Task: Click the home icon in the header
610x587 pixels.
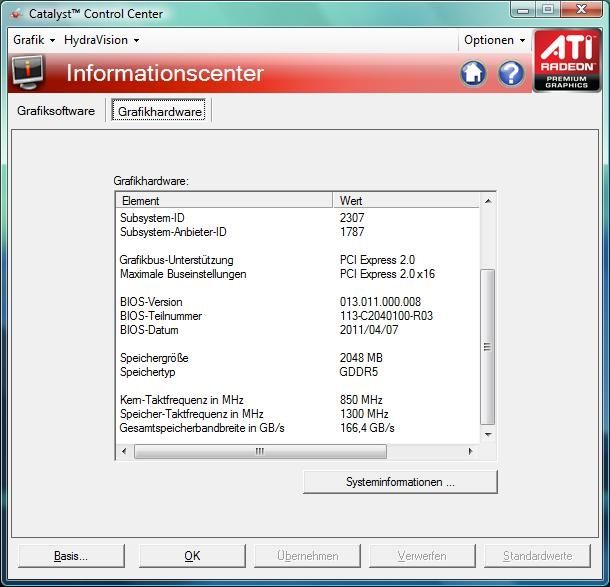Action: [x=473, y=73]
